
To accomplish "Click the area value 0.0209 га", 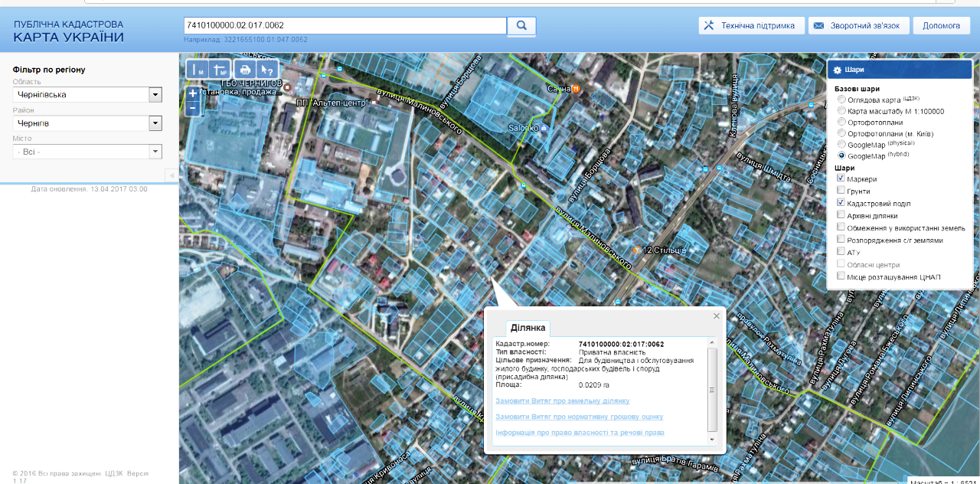I will coord(594,385).
